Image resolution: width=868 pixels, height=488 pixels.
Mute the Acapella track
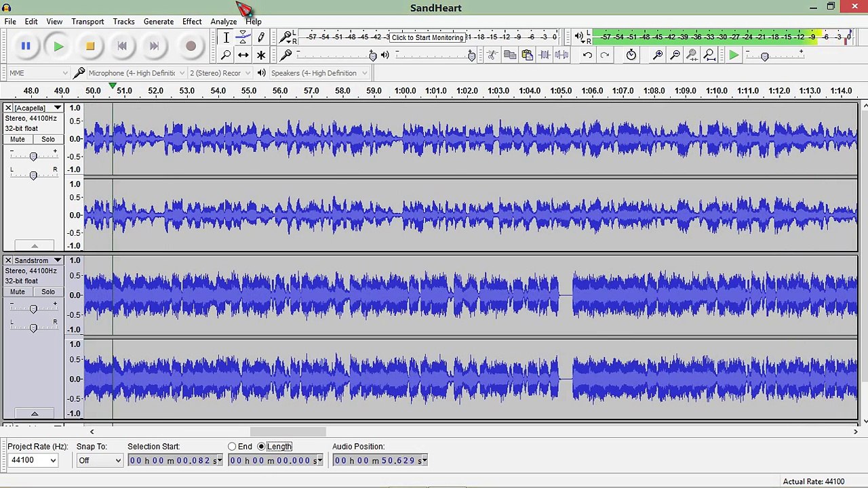click(x=18, y=139)
